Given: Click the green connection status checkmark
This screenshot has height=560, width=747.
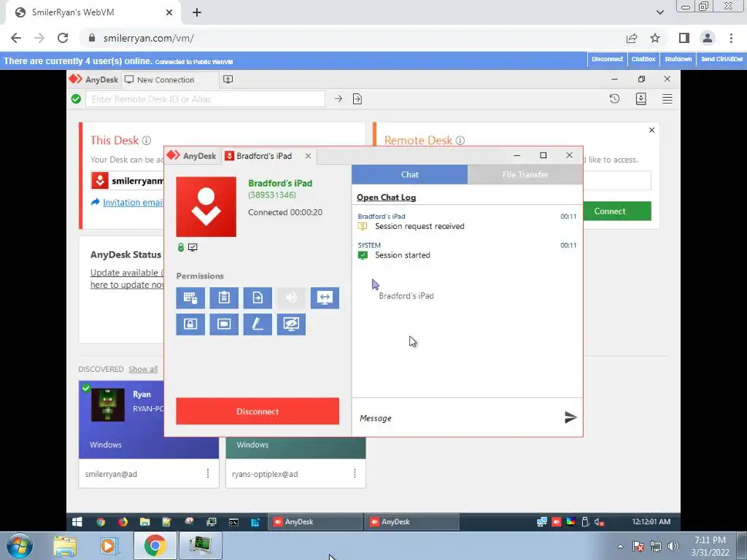Looking at the screenshot, I should [76, 98].
